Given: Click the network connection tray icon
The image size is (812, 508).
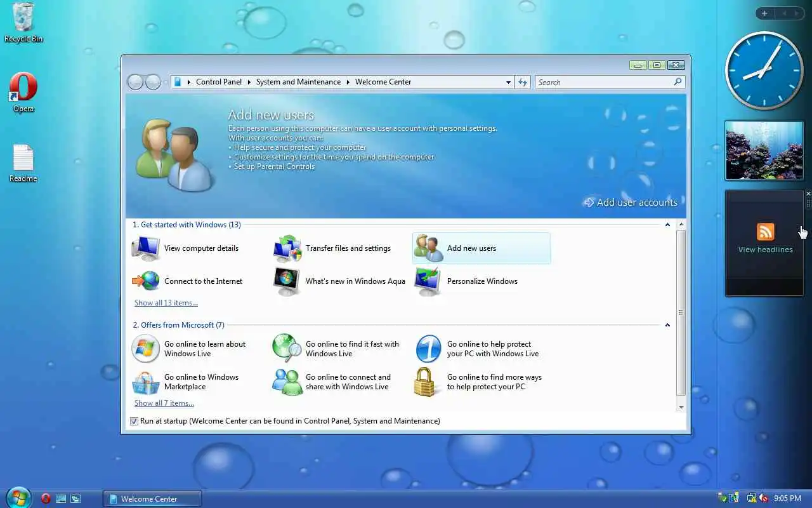Looking at the screenshot, I should point(752,498).
